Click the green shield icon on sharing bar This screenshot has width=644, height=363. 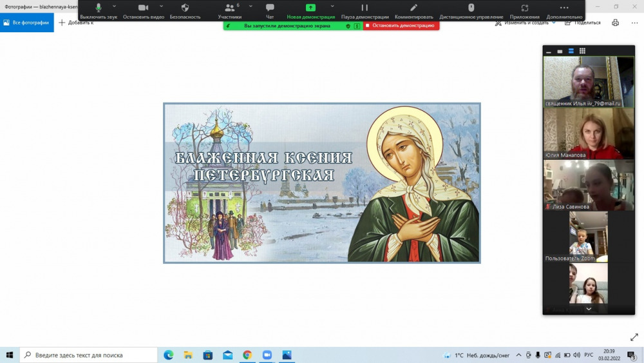pos(348,26)
